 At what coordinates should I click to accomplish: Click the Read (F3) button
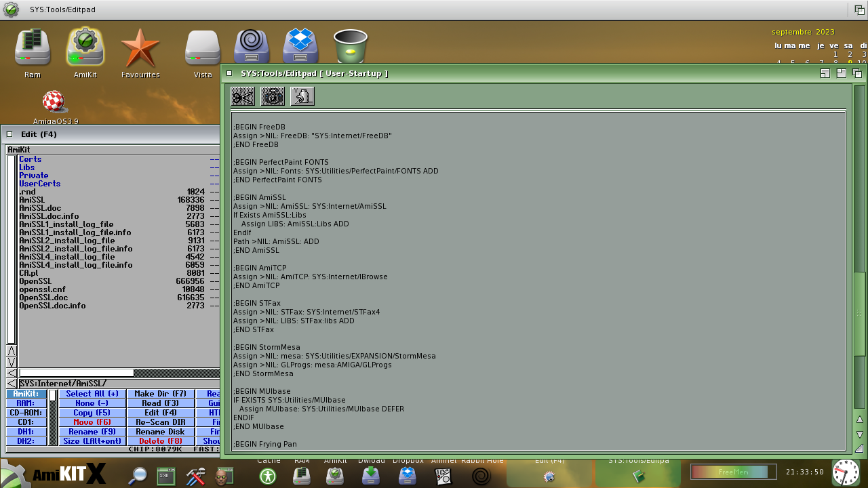point(161,403)
